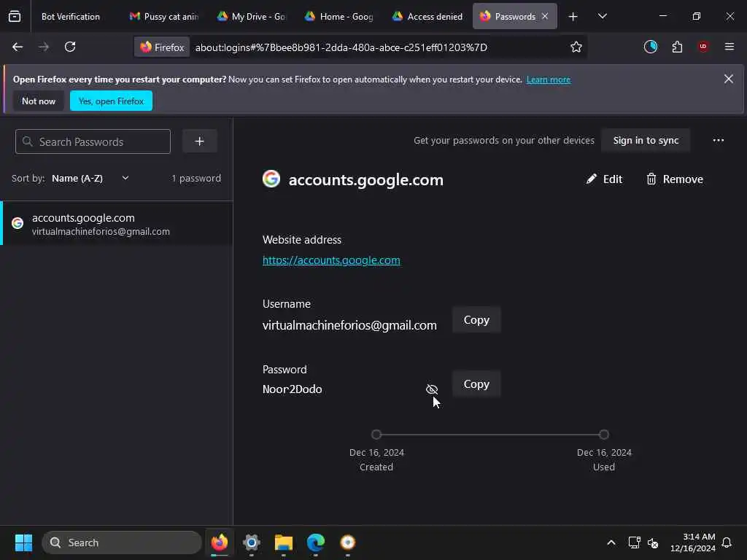Click the Created timeline point
Viewport: 747px width, 560px height.
376,435
